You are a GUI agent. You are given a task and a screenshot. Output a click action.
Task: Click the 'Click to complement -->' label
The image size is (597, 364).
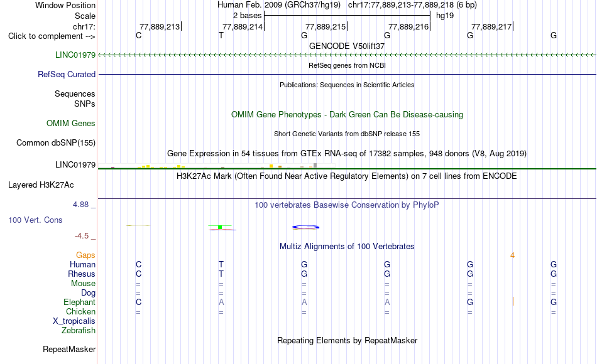[x=52, y=36]
